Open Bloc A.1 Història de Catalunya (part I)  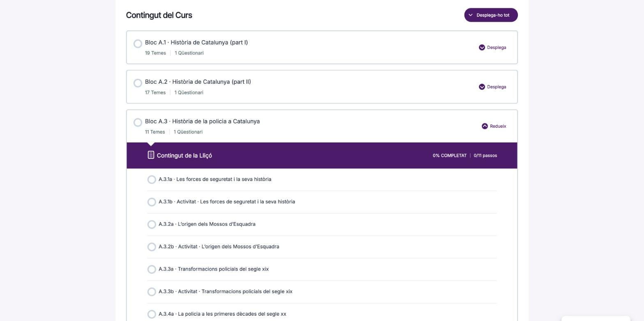tap(196, 43)
